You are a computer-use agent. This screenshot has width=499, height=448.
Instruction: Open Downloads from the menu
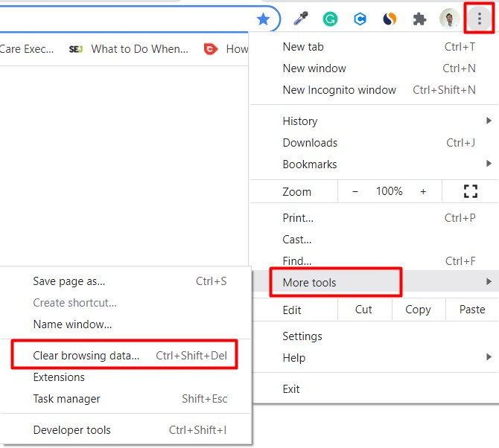374,143
